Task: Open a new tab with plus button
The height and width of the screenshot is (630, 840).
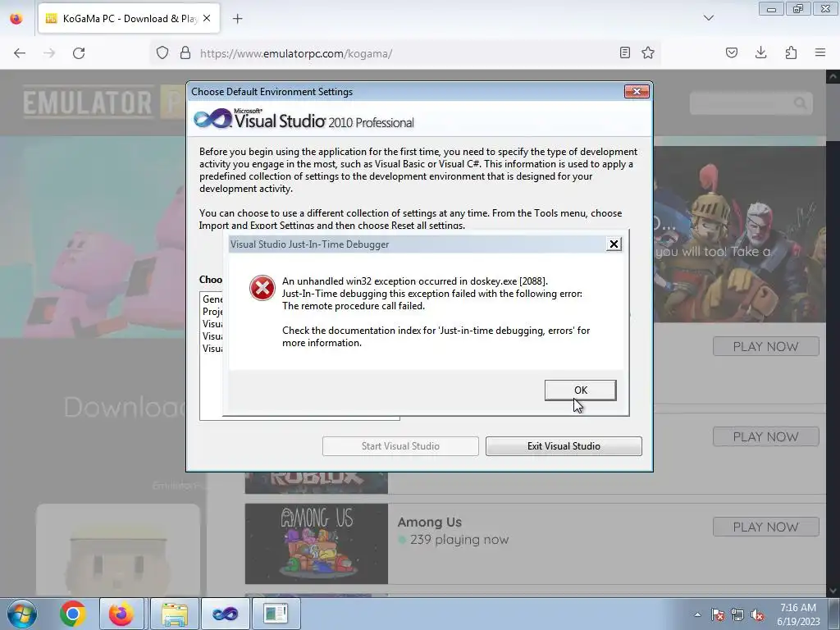Action: coord(237,19)
